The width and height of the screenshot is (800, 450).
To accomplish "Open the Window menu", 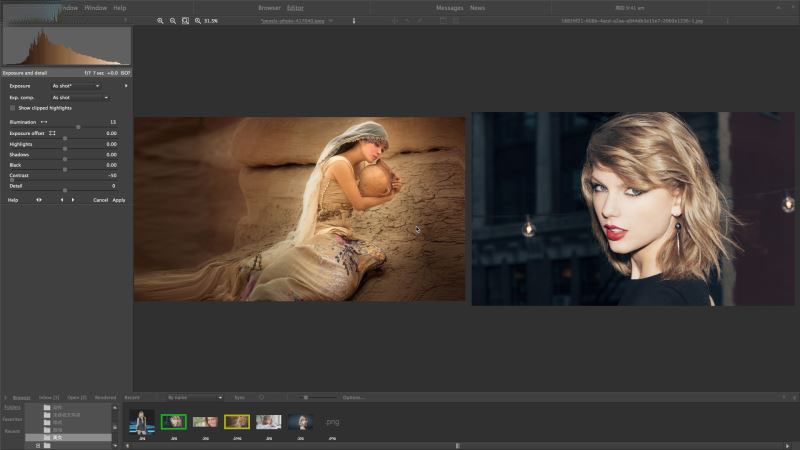I will 95,8.
